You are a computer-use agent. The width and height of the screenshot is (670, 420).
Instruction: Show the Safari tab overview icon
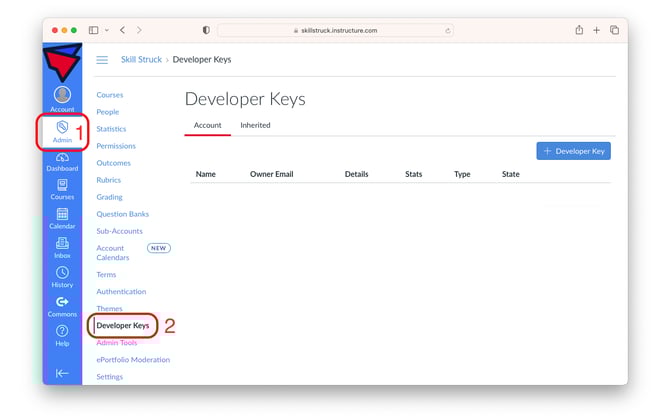pos(614,30)
